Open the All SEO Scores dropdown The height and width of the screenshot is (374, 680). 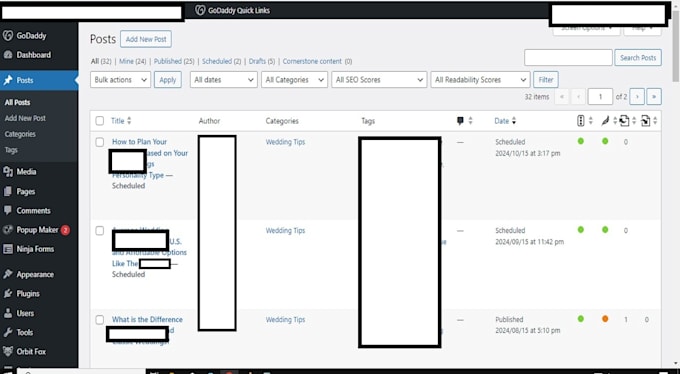coord(379,80)
